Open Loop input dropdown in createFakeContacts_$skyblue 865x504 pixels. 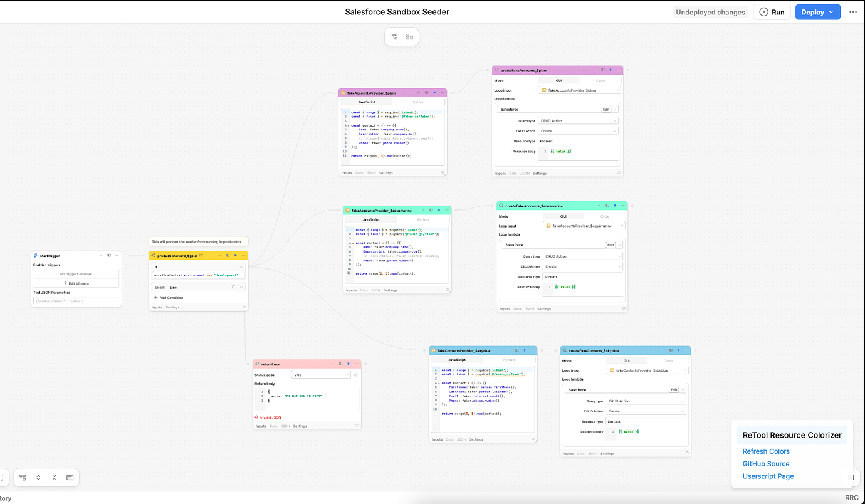click(x=647, y=370)
